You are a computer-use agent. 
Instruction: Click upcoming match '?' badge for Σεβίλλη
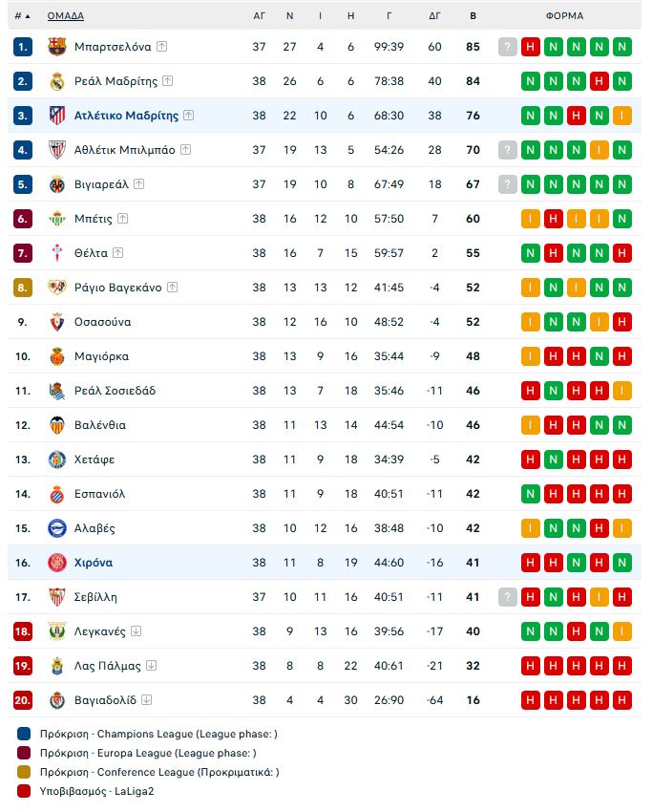[x=508, y=597]
